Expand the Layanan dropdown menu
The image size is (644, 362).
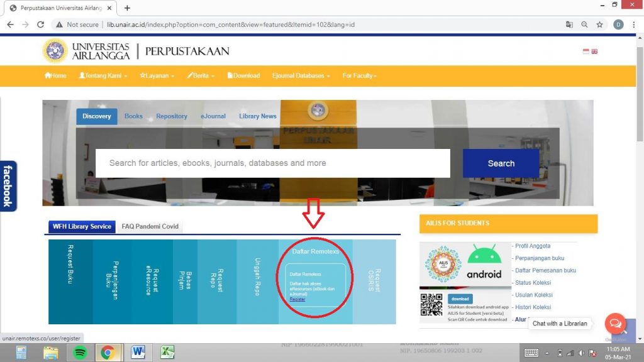click(x=157, y=75)
